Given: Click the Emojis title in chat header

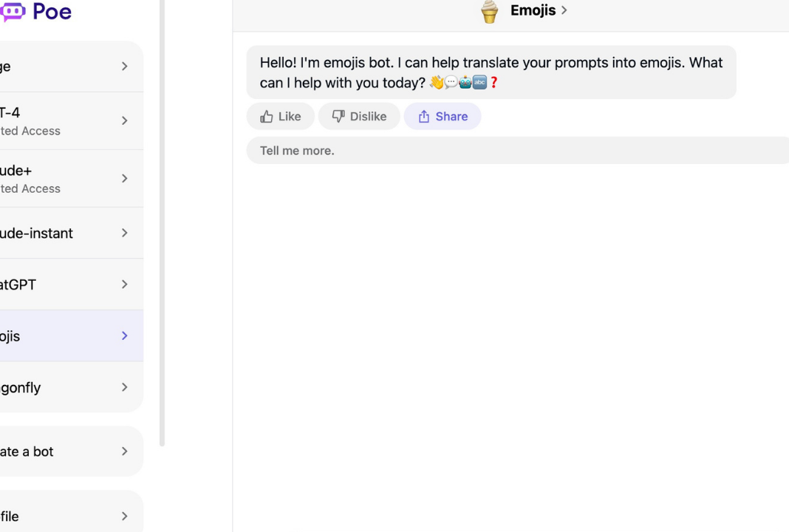Looking at the screenshot, I should coord(533,10).
